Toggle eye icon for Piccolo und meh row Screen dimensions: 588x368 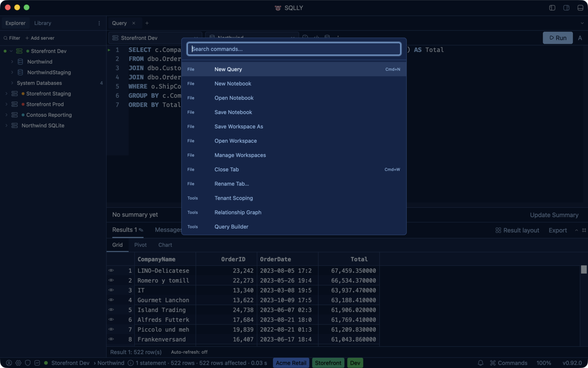coord(111,330)
